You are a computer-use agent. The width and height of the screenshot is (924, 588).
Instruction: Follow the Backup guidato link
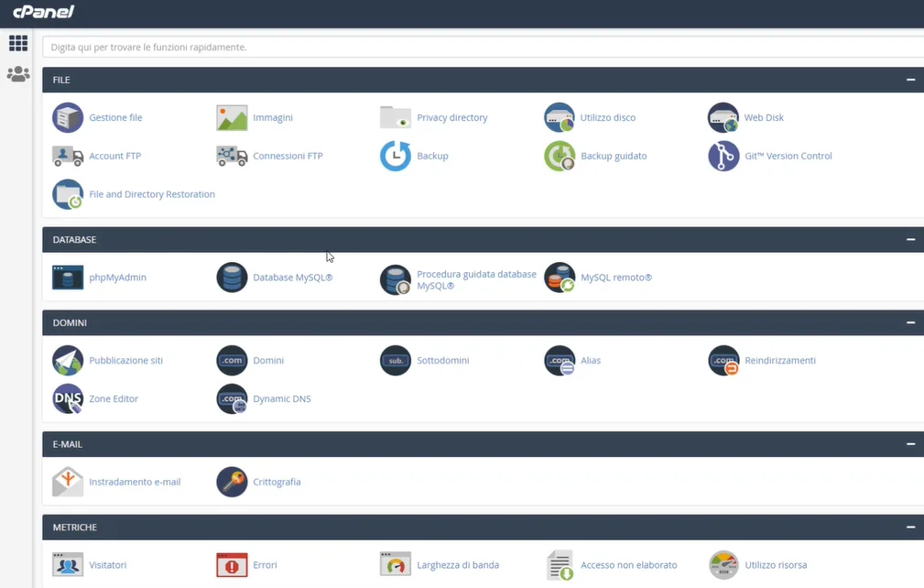coord(614,156)
